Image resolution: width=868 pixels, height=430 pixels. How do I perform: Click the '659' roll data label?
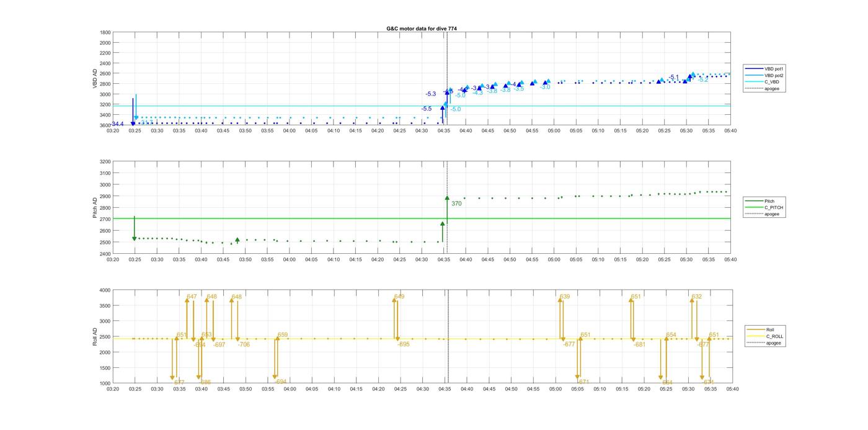point(283,335)
